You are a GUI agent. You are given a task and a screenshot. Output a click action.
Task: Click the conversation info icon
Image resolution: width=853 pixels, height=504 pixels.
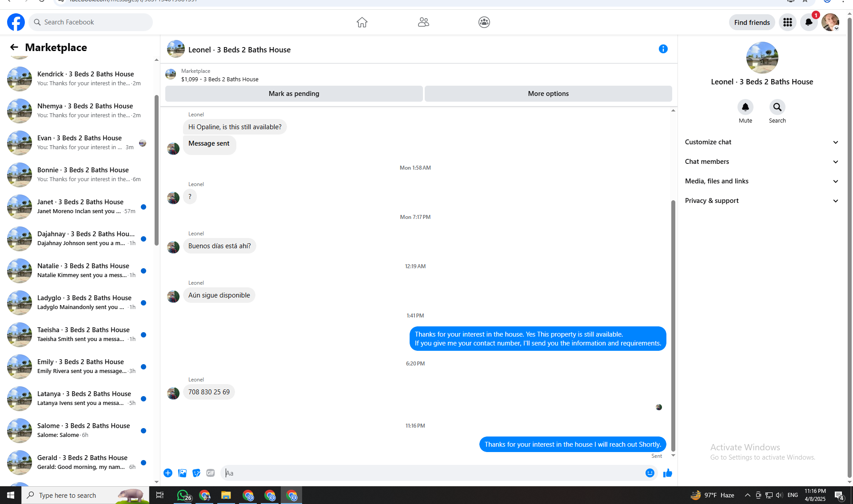pyautogui.click(x=663, y=49)
